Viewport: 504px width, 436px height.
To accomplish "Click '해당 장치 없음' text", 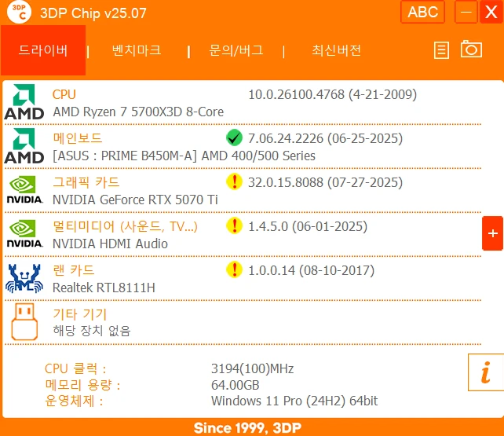I will pos(92,331).
